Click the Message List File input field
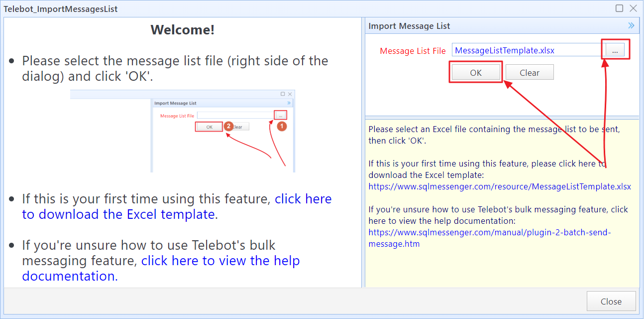Screen dimensions: 644x319 [x=528, y=50]
